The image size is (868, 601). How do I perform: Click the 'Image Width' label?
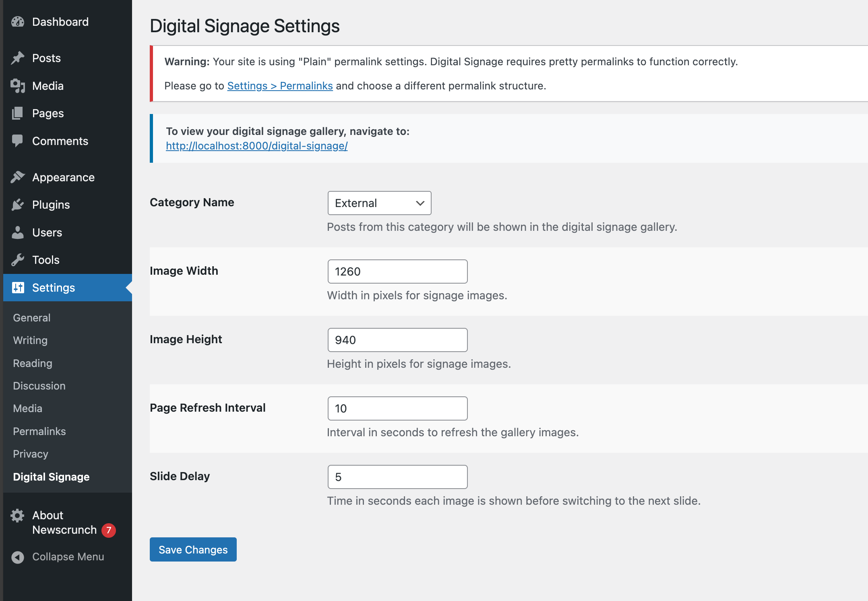[x=184, y=271]
